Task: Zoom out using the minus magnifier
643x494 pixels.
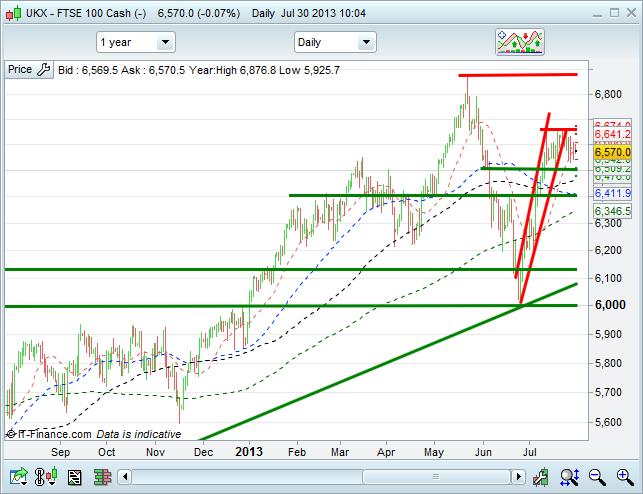Action: (x=596, y=477)
